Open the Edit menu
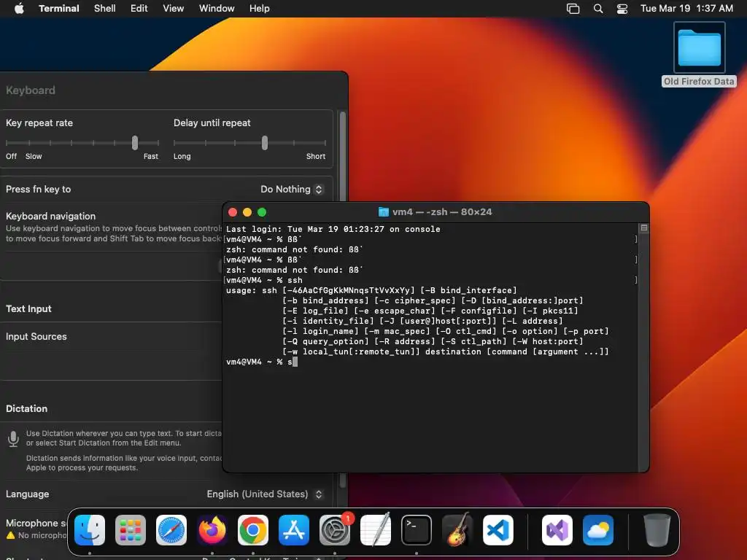Screen dimensions: 747x560 pos(139,8)
